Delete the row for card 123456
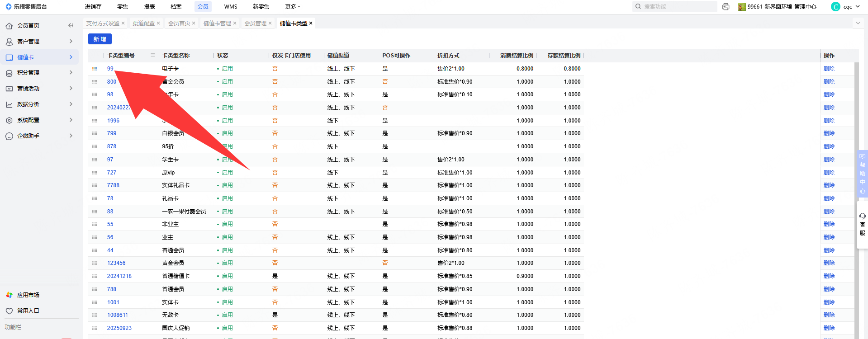The width and height of the screenshot is (868, 339). pos(829,263)
